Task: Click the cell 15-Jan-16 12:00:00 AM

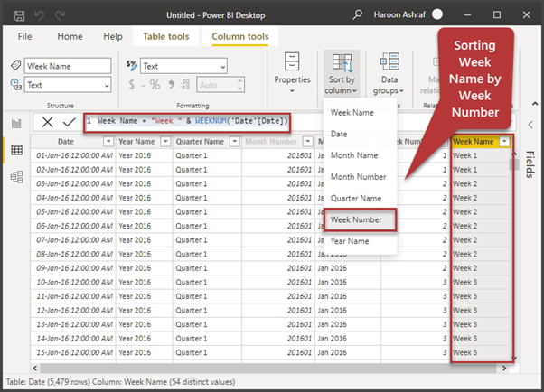Action: (75, 353)
